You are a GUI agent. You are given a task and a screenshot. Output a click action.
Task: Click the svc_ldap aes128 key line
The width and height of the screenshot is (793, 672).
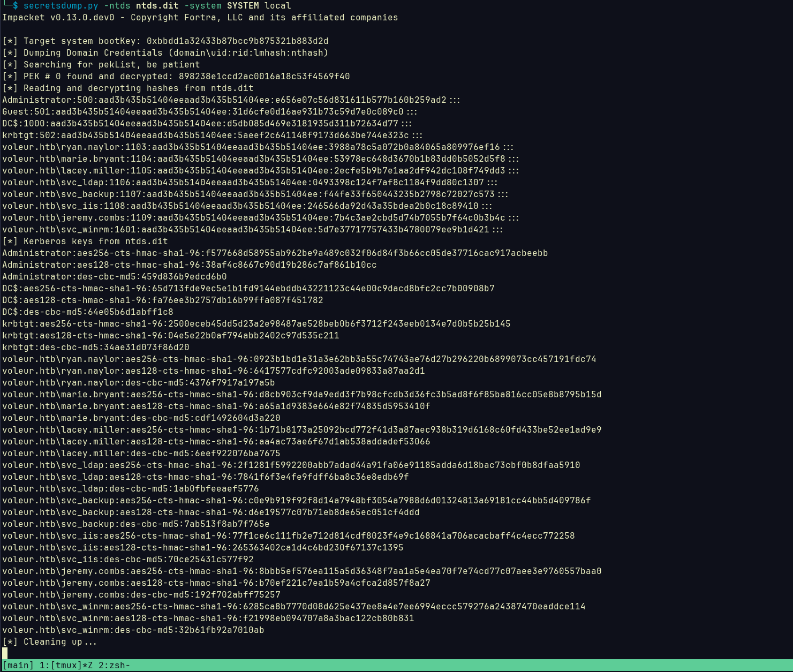tap(206, 477)
